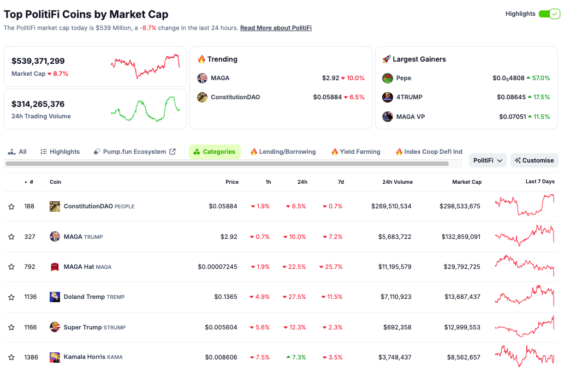Star the Doland Tremp coin
The height and width of the screenshot is (372, 588).
click(x=11, y=297)
